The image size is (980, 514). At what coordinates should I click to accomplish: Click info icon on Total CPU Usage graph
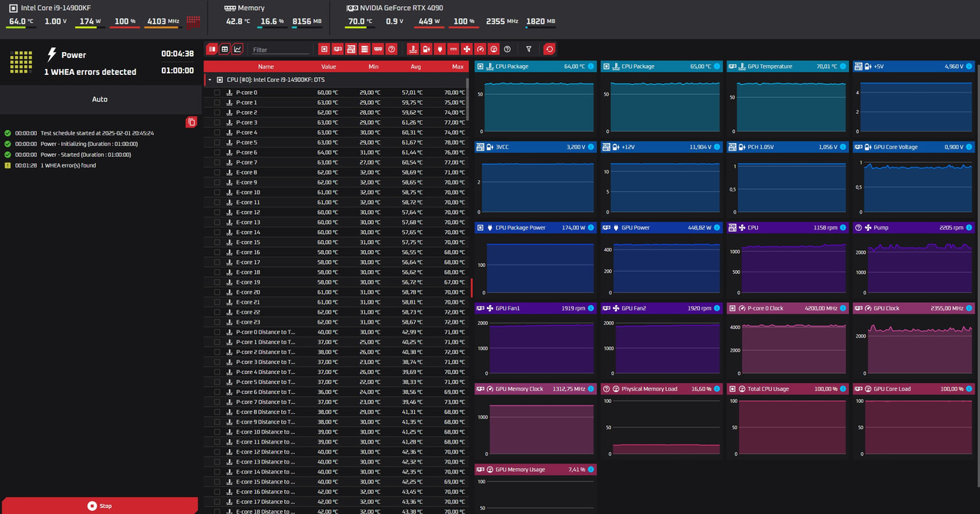click(842, 389)
